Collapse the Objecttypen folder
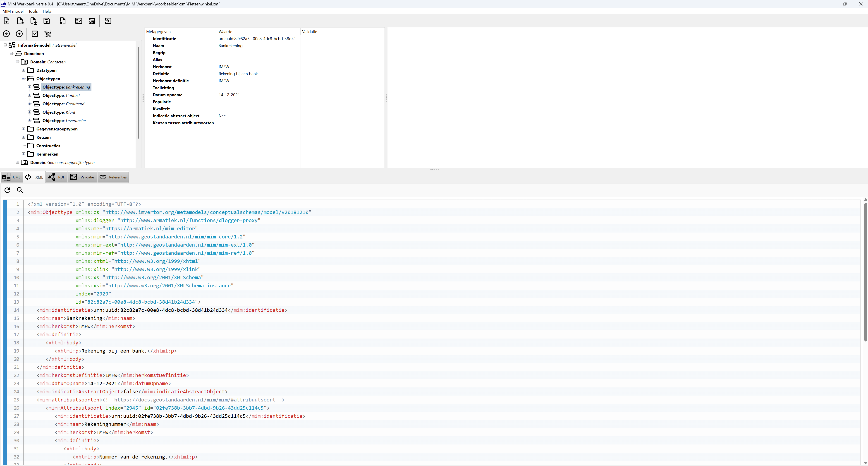Screen dimensions: 868x466 click(23, 79)
